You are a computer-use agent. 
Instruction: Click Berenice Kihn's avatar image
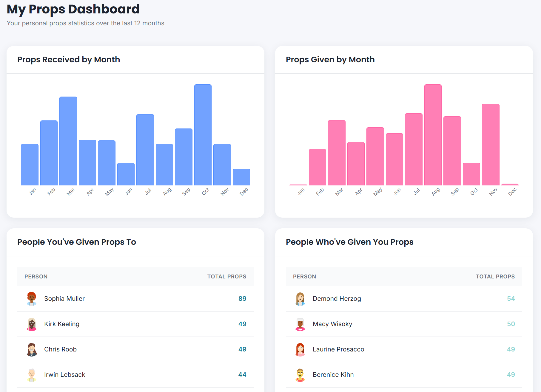(x=300, y=374)
